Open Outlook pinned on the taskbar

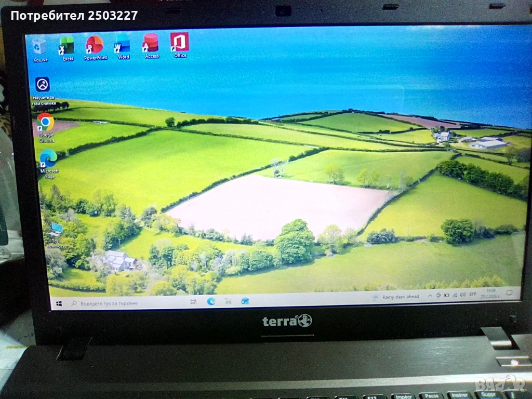pos(245,301)
